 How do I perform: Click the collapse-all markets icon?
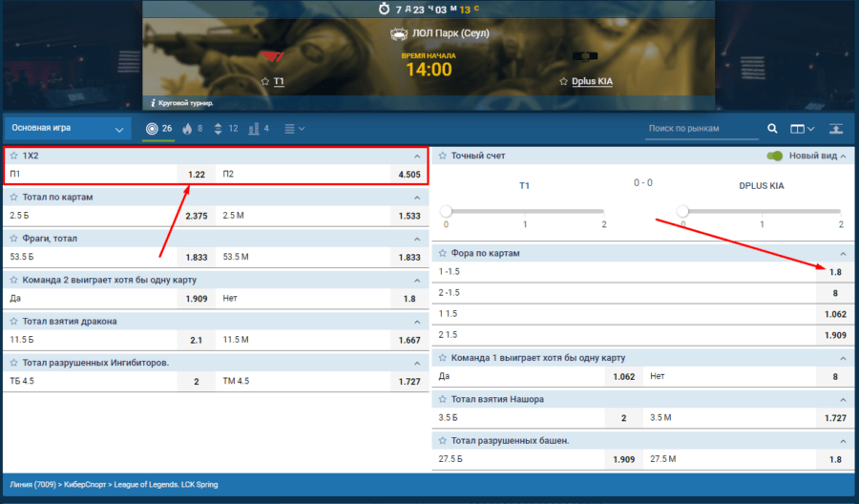pyautogui.click(x=836, y=129)
